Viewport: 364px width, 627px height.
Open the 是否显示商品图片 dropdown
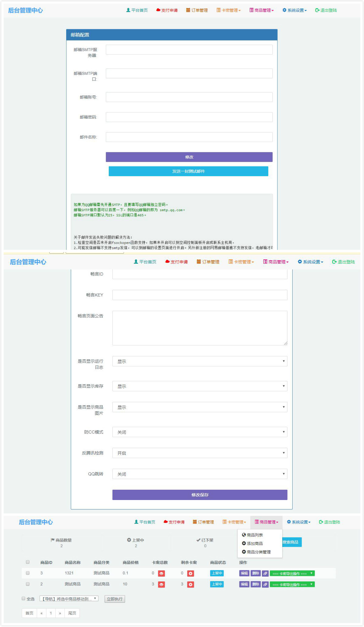pos(200,407)
